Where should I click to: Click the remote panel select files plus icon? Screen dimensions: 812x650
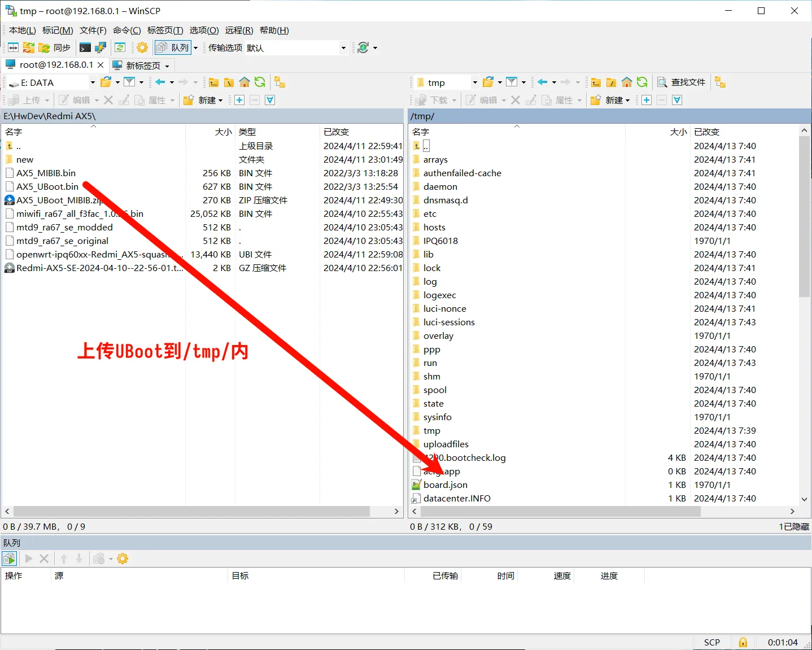click(647, 100)
